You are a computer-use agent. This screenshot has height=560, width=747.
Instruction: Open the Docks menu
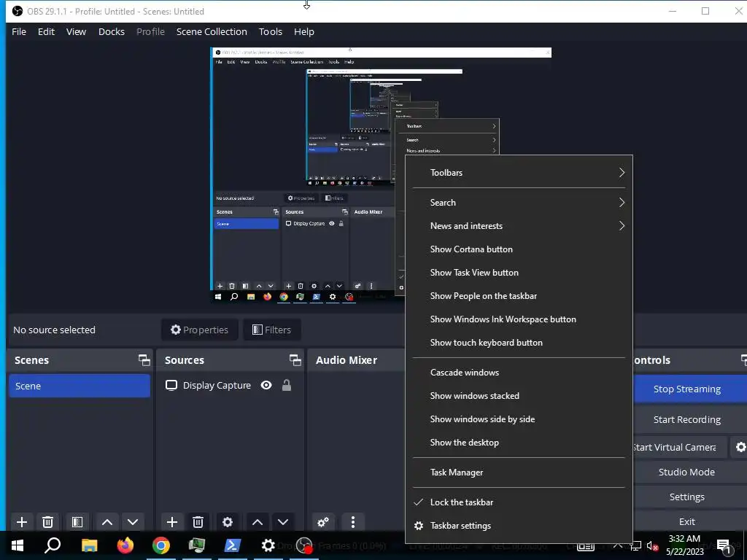pyautogui.click(x=112, y=32)
